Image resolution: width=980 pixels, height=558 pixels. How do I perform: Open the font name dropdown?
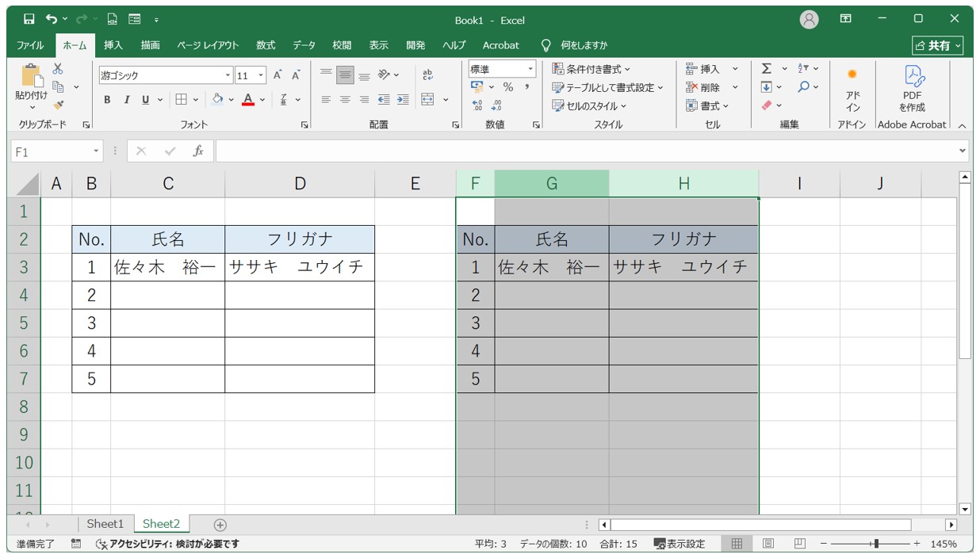[x=228, y=76]
